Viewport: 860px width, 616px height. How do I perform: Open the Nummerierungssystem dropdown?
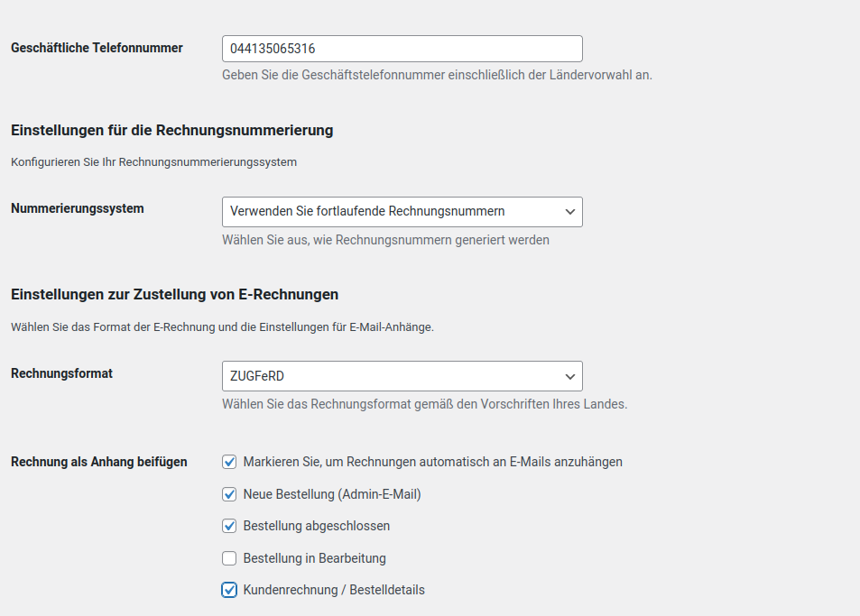click(x=402, y=212)
